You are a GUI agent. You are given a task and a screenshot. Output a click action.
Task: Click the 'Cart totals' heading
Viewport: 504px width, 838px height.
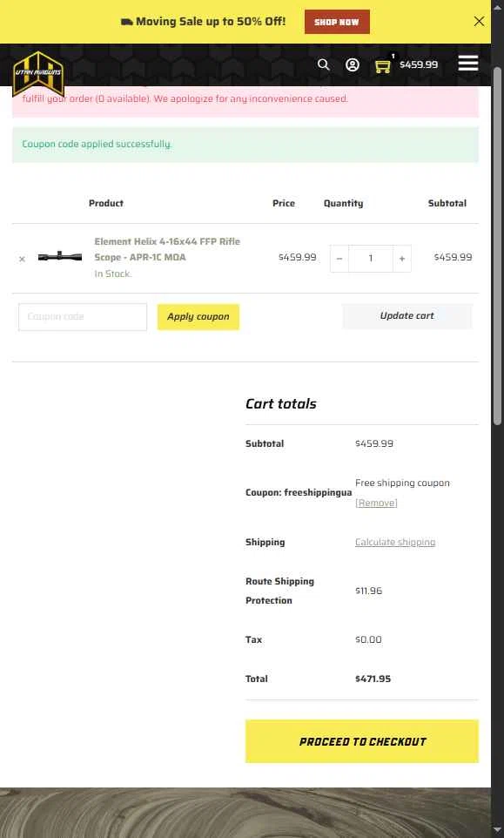[281, 403]
